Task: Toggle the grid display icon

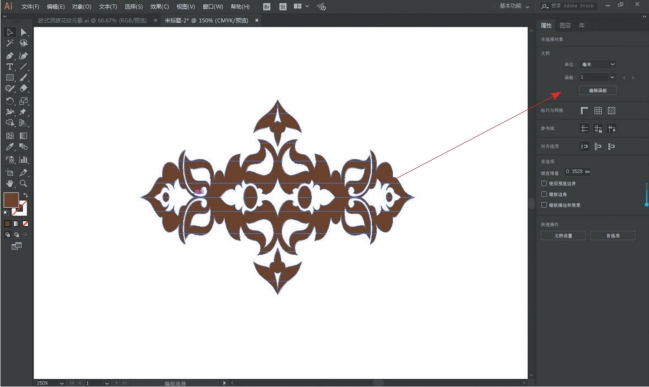Action: coord(598,111)
